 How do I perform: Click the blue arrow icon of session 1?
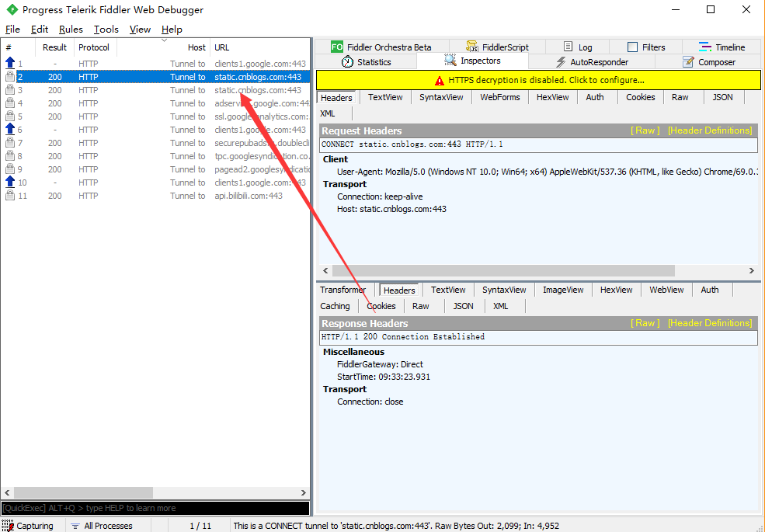click(10, 62)
